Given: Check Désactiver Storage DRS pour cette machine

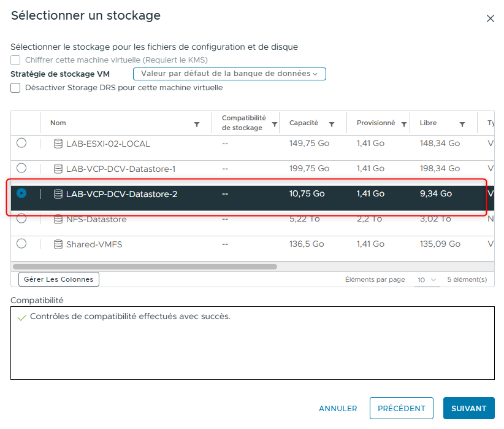Looking at the screenshot, I should point(15,88).
